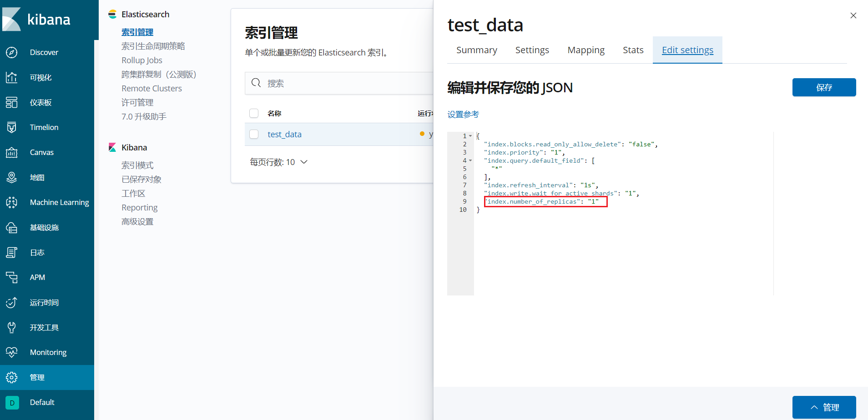Image resolution: width=868 pixels, height=420 pixels.
Task: Open the Canvas icon
Action: pyautogui.click(x=12, y=152)
